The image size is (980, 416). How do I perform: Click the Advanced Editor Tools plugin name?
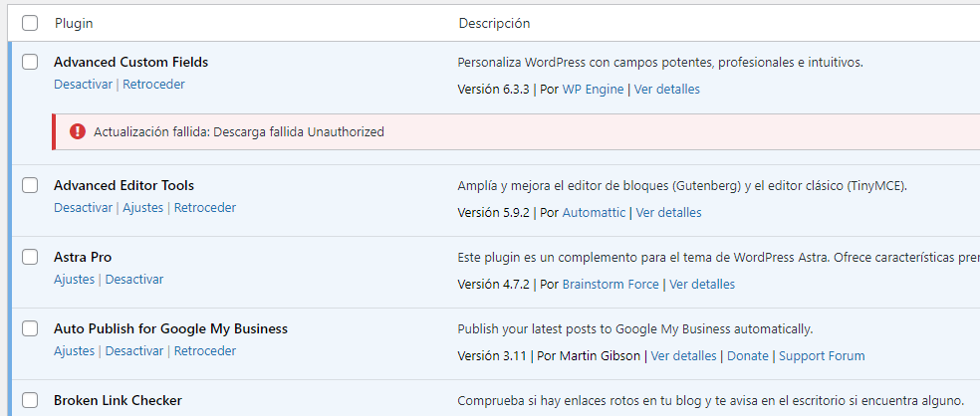tap(123, 185)
